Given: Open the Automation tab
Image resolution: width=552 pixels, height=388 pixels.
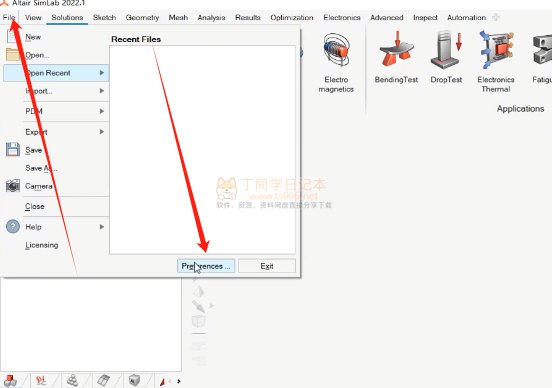Looking at the screenshot, I should (x=466, y=18).
